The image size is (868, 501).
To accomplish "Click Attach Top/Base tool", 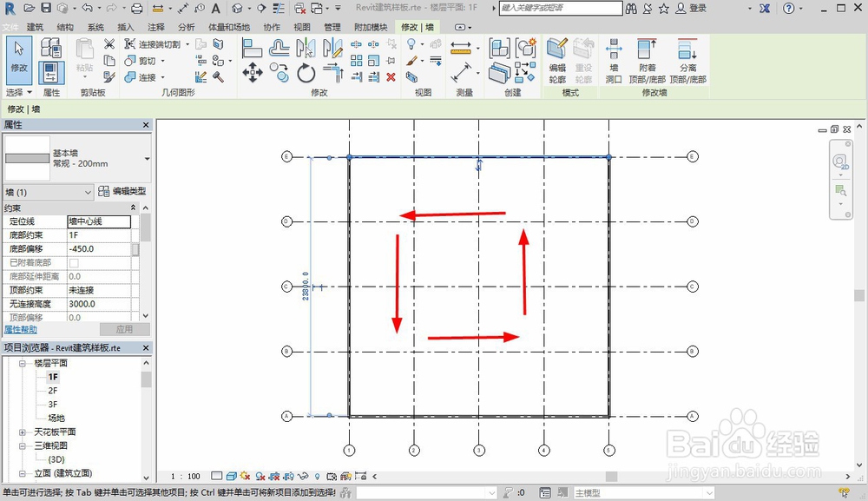I will click(x=648, y=61).
